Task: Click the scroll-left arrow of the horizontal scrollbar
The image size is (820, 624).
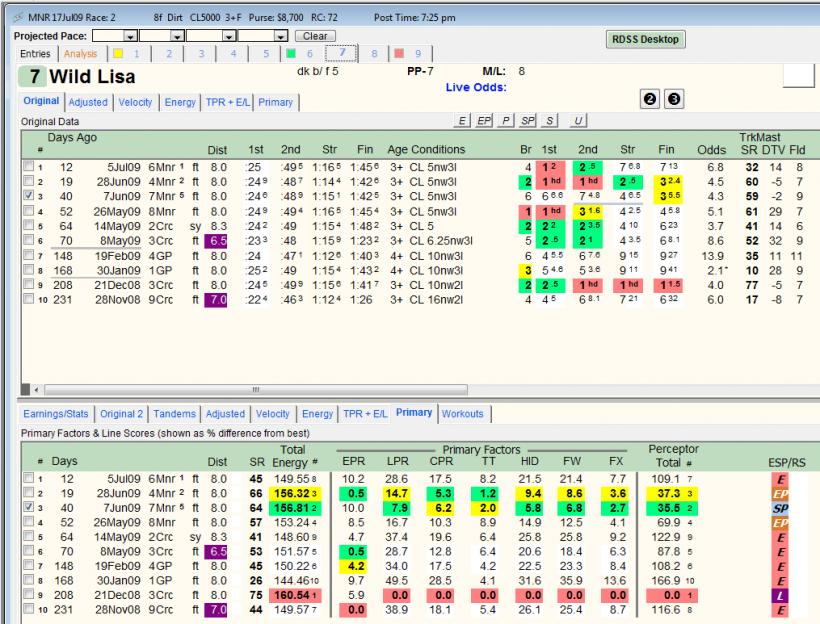Action: tap(36, 390)
